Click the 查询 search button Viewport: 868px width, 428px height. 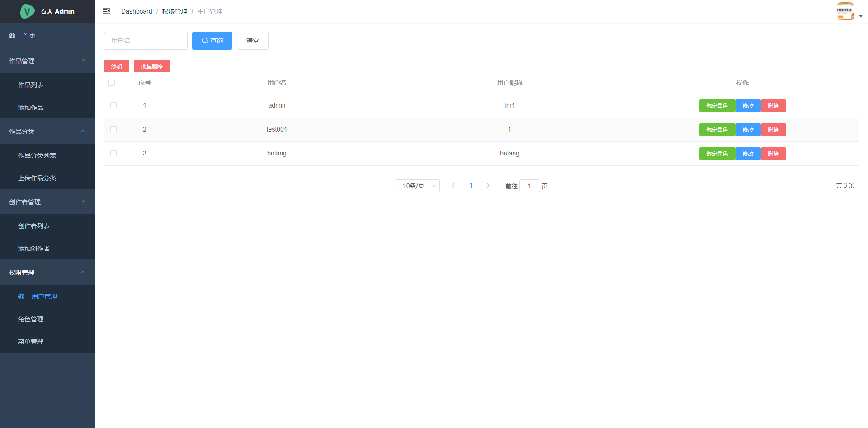coord(212,41)
